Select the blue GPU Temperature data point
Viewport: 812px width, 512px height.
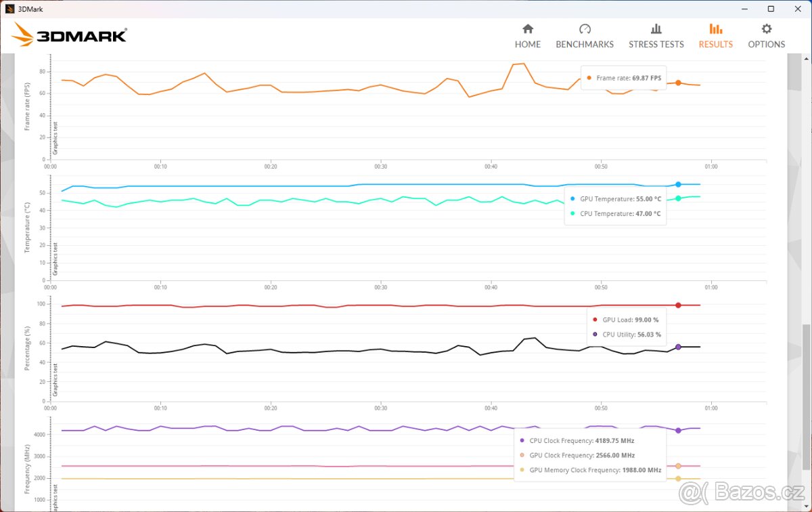click(x=678, y=184)
